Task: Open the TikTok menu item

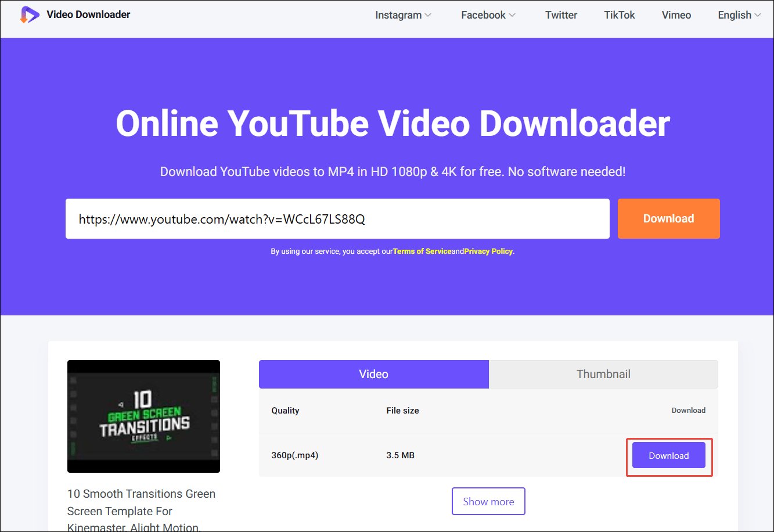Action: [x=620, y=15]
